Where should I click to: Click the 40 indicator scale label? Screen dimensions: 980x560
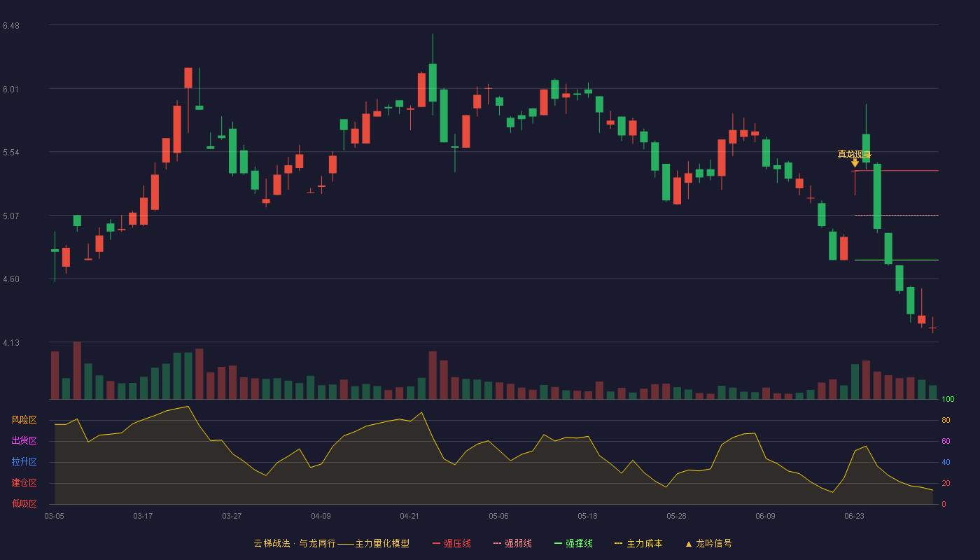946,463
